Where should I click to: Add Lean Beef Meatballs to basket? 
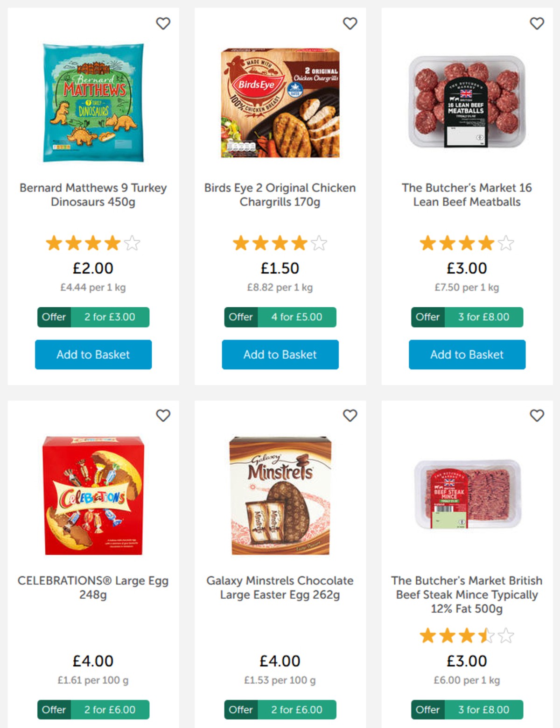[466, 355]
